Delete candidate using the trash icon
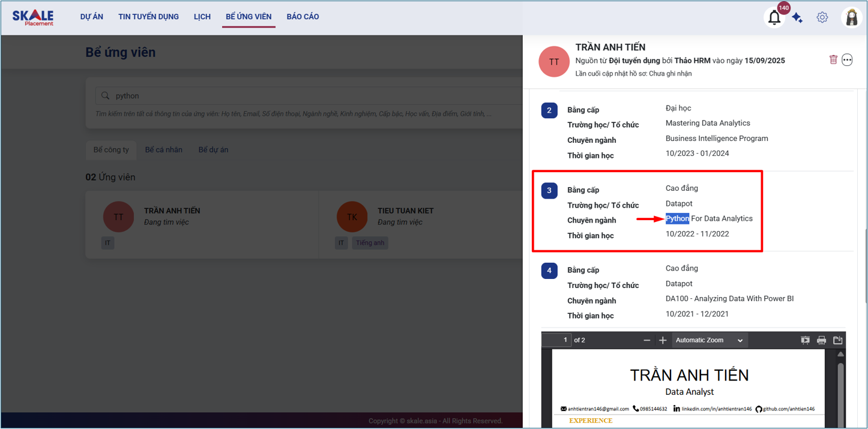868x429 pixels. pos(833,59)
